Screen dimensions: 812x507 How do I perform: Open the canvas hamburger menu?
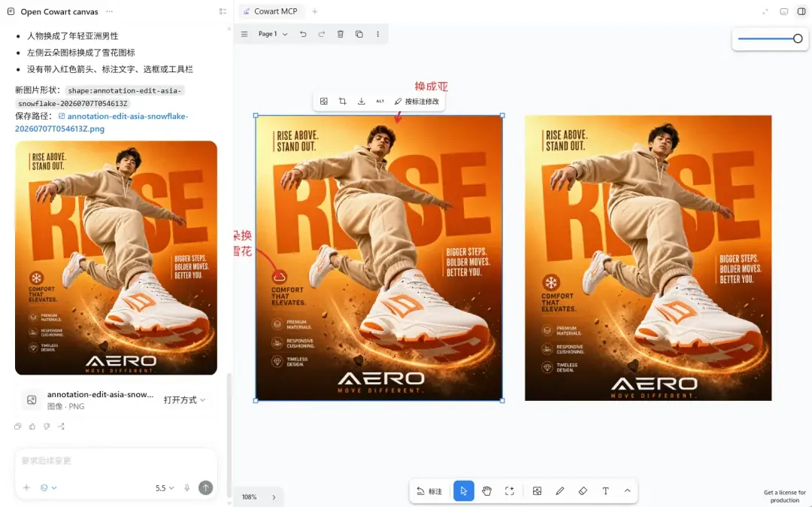pos(244,34)
